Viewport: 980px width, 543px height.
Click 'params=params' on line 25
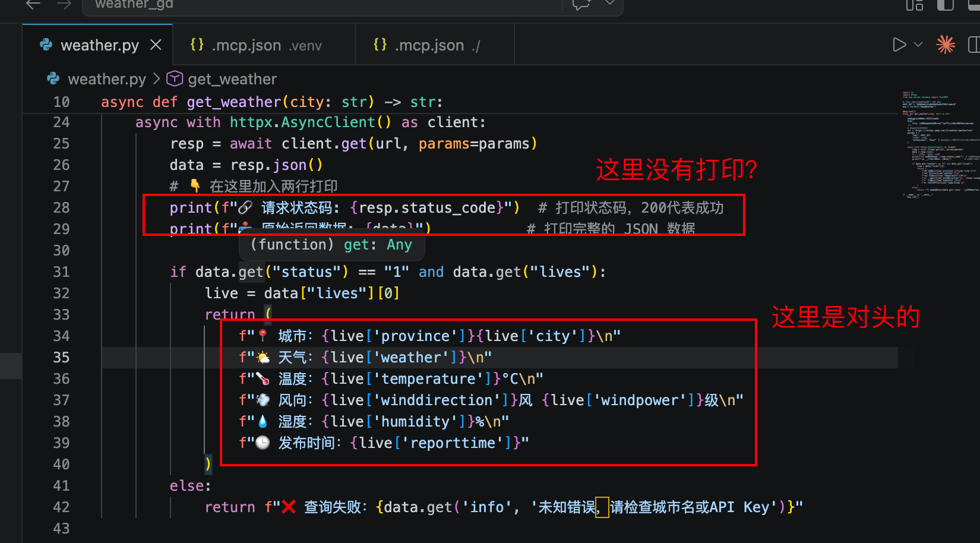click(474, 144)
